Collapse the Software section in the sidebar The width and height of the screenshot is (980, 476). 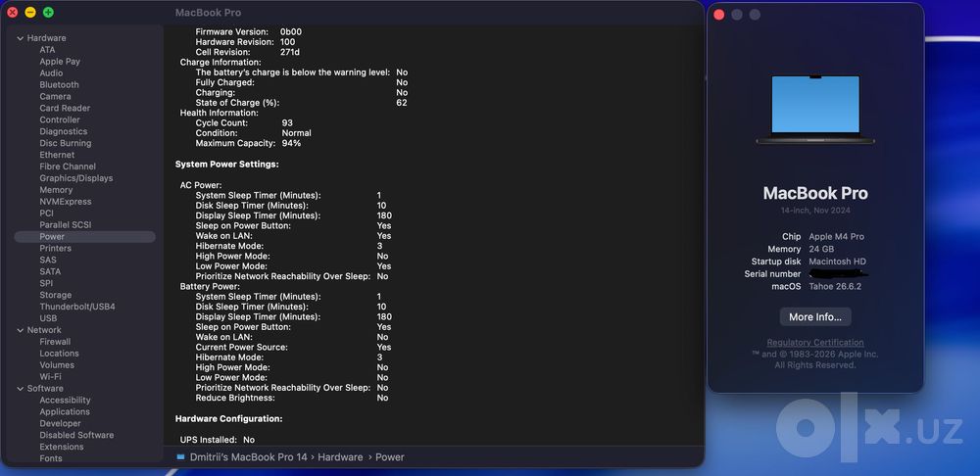point(20,389)
